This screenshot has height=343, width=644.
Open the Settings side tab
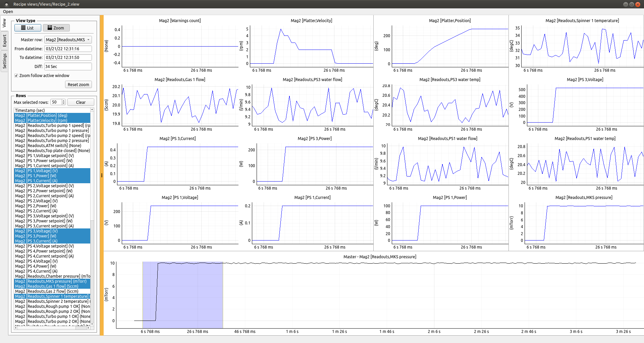(x=4, y=61)
